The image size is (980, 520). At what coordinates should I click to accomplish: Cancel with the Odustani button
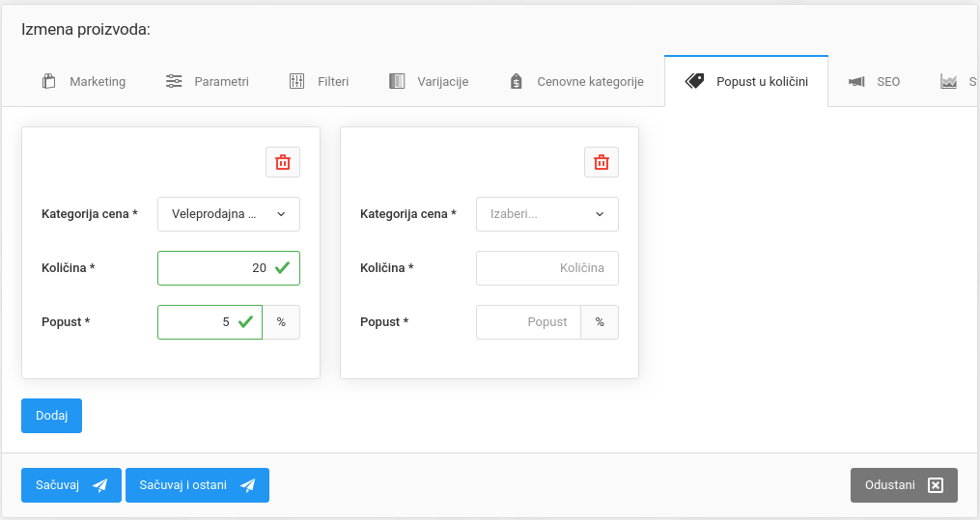(904, 485)
